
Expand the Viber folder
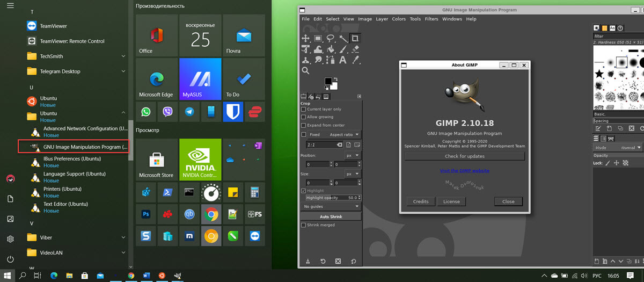pos(123,237)
